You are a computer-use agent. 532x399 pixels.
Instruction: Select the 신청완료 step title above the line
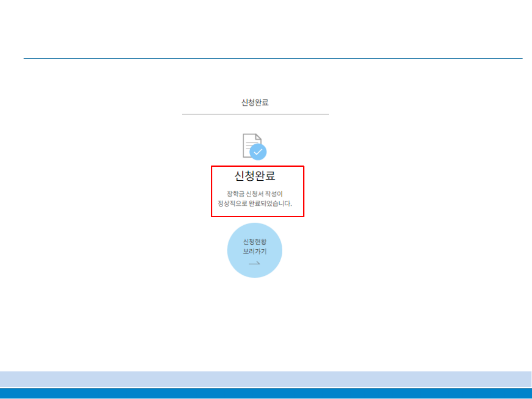point(255,102)
